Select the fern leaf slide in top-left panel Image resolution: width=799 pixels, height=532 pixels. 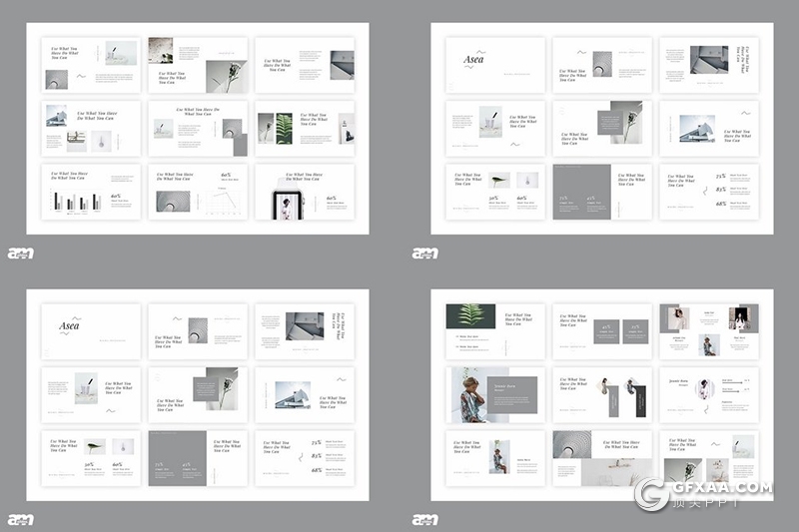click(x=304, y=128)
